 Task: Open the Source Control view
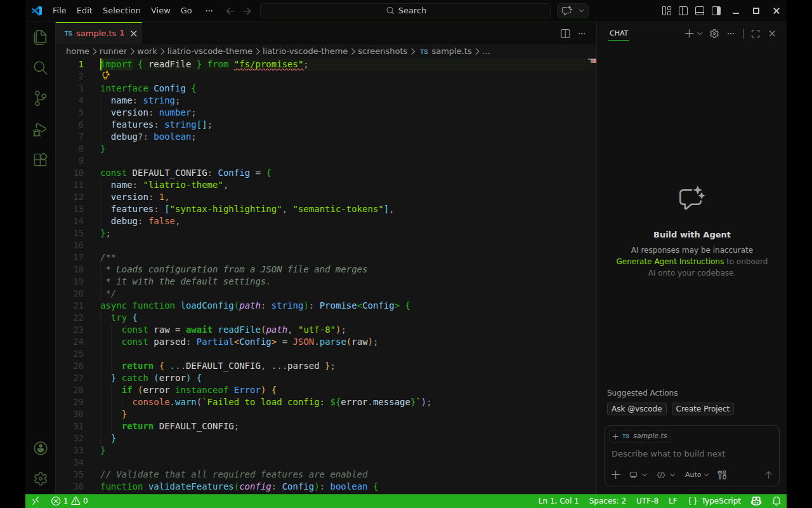40,98
